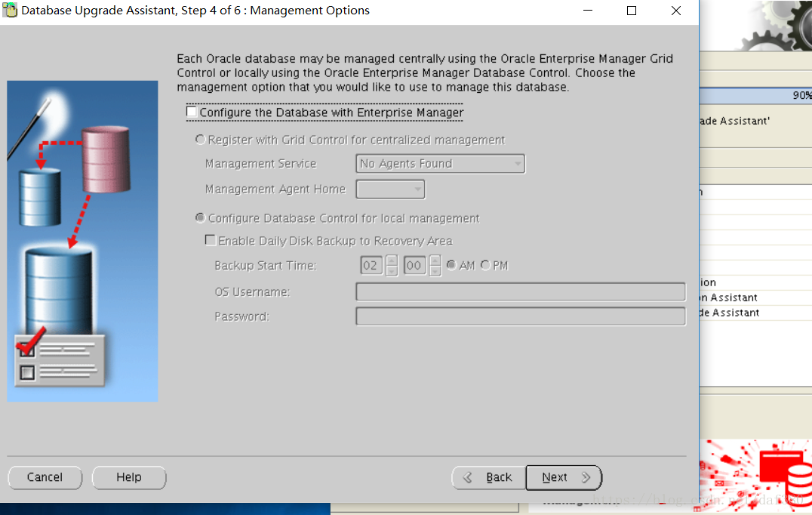Click the backup hour field showing 02
This screenshot has height=515, width=812.
tap(371, 266)
